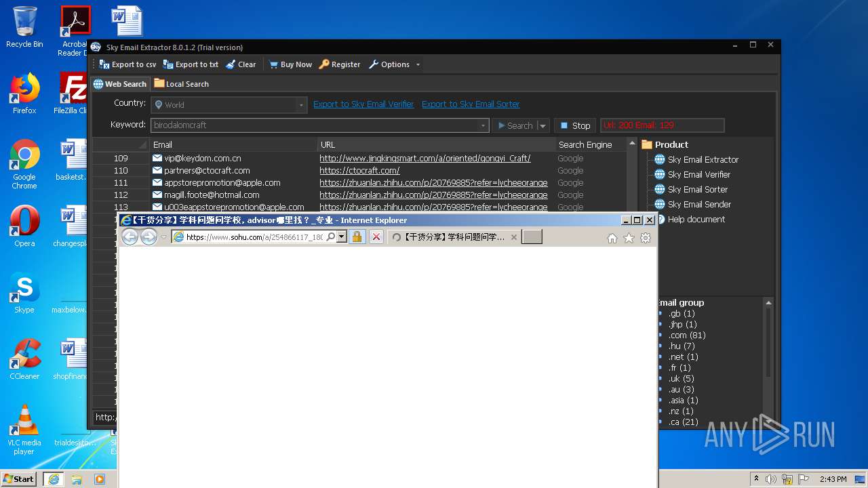
Task: Click the volume speaker tray icon
Action: 771,479
